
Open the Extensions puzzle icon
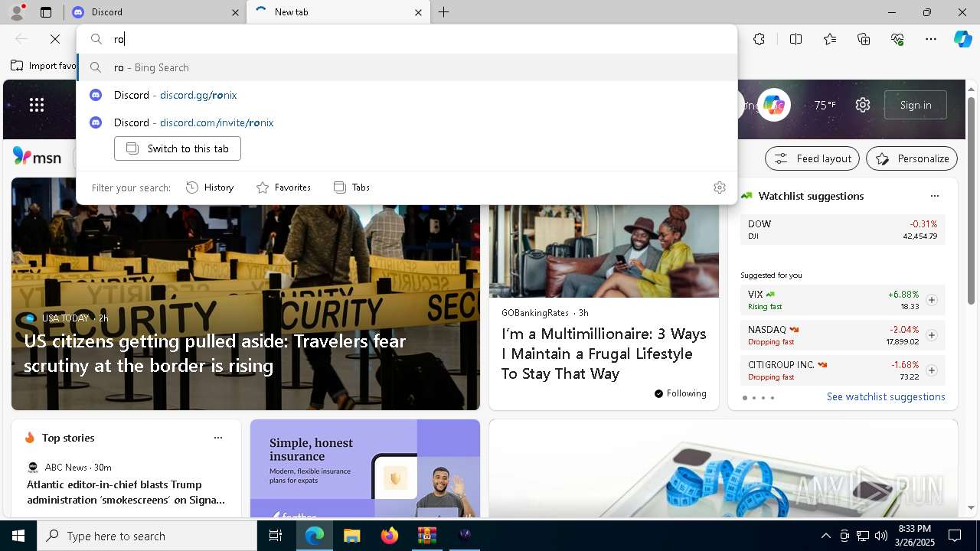click(x=759, y=39)
